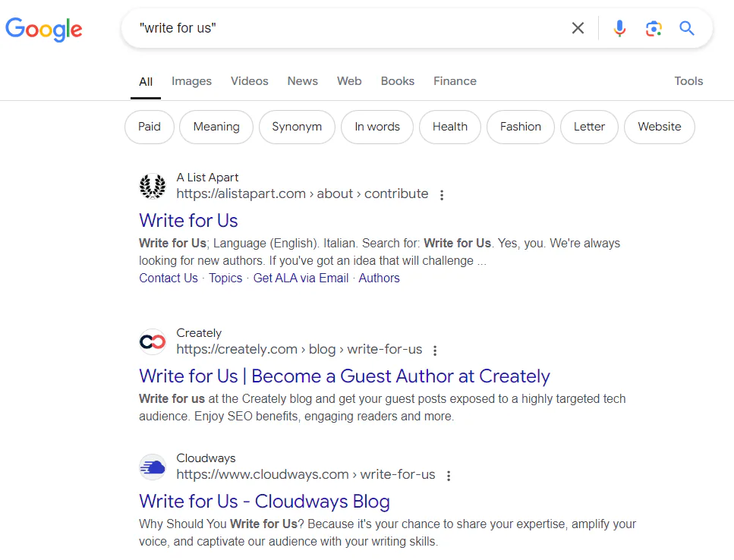Click the Creately favicon icon
The width and height of the screenshot is (734, 560).
[x=153, y=341]
